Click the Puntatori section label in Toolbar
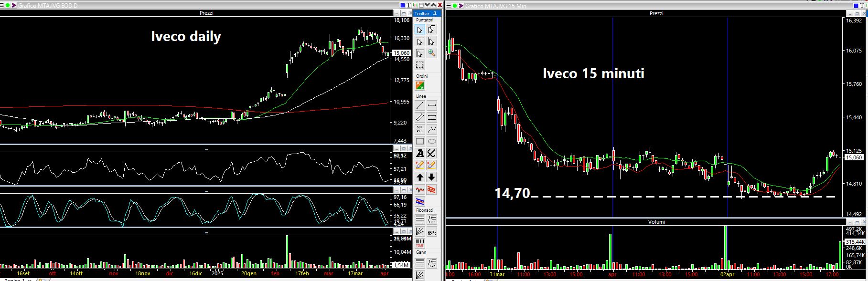This screenshot has height=281, width=868. coord(425,20)
